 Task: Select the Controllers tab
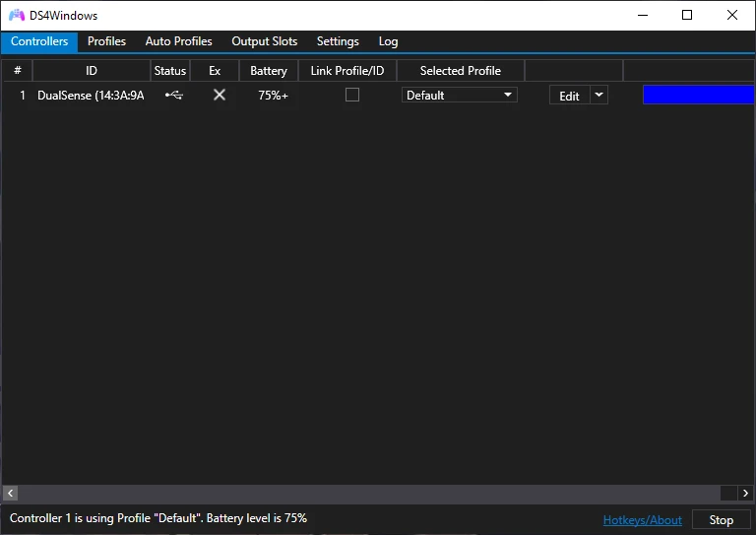[39, 41]
